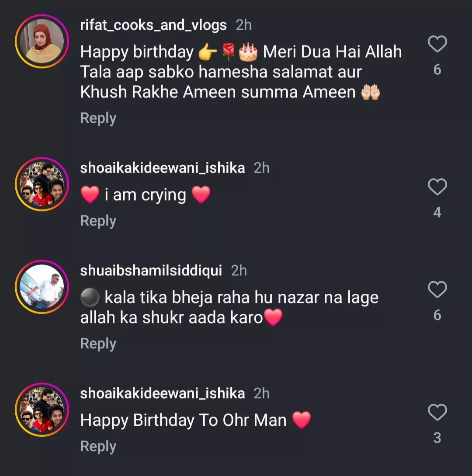Open rifat_cooks_and_vlogs' profile picture

coord(42,42)
